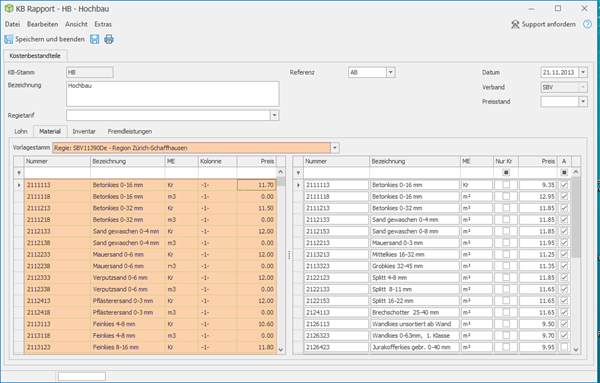600x383 pixels.
Task: Click the Speichern und beenden button
Action: pos(44,39)
